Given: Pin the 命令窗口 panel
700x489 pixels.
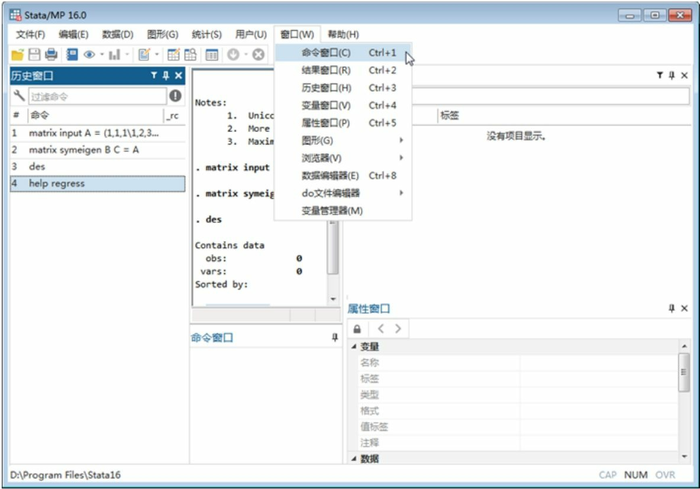Looking at the screenshot, I should click(335, 338).
